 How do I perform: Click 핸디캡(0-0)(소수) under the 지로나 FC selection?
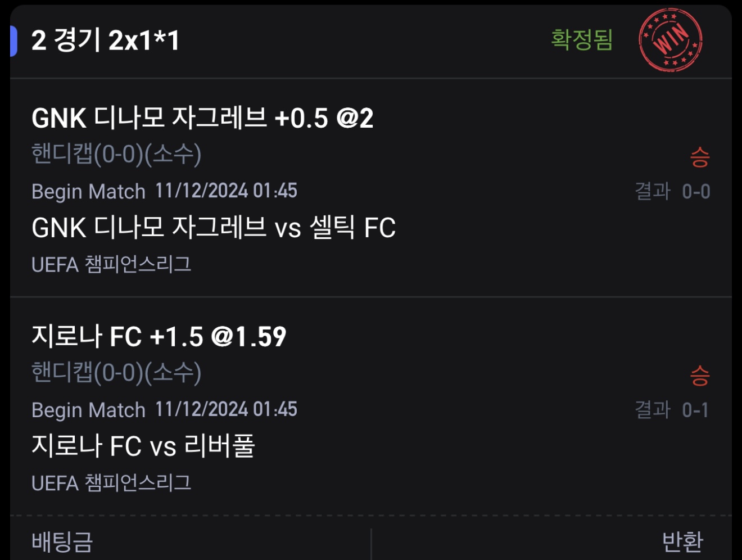(116, 372)
